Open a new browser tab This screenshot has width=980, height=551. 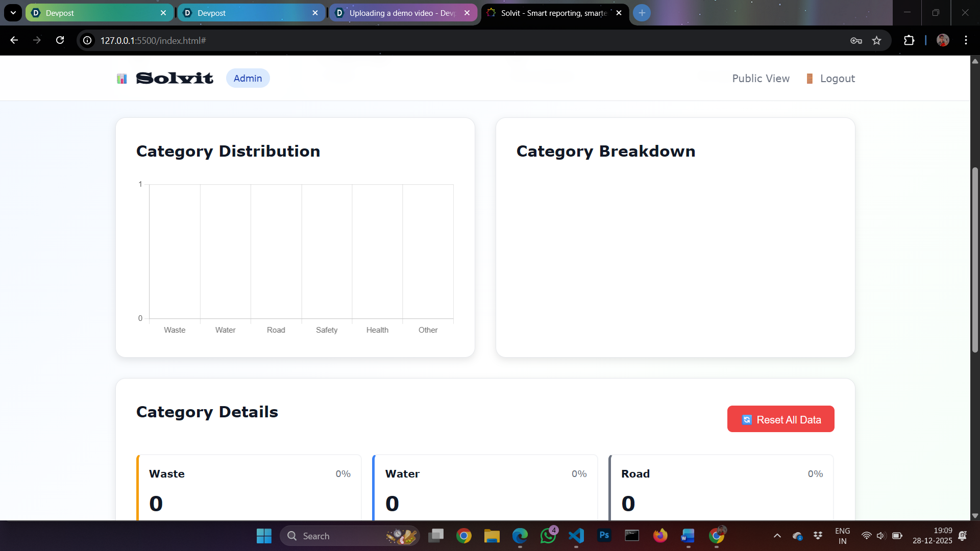(642, 13)
